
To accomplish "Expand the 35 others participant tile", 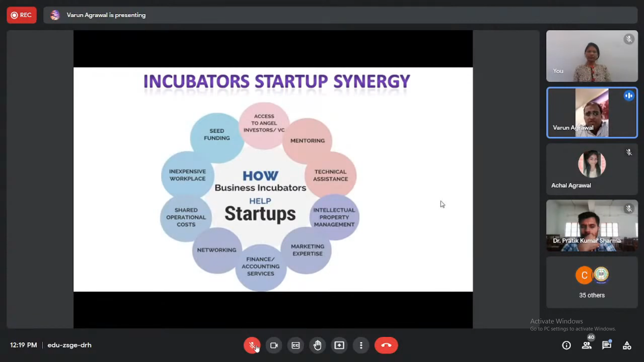I will coord(592,282).
